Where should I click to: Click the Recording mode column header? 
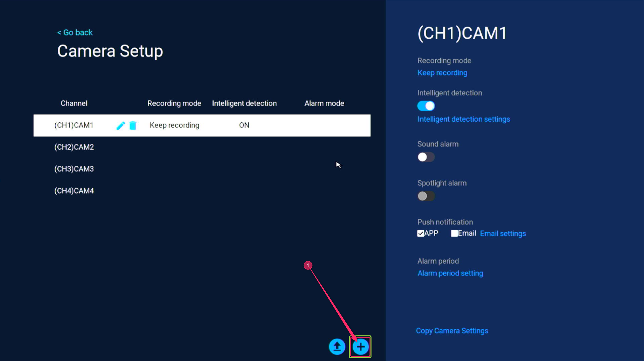pos(174,103)
